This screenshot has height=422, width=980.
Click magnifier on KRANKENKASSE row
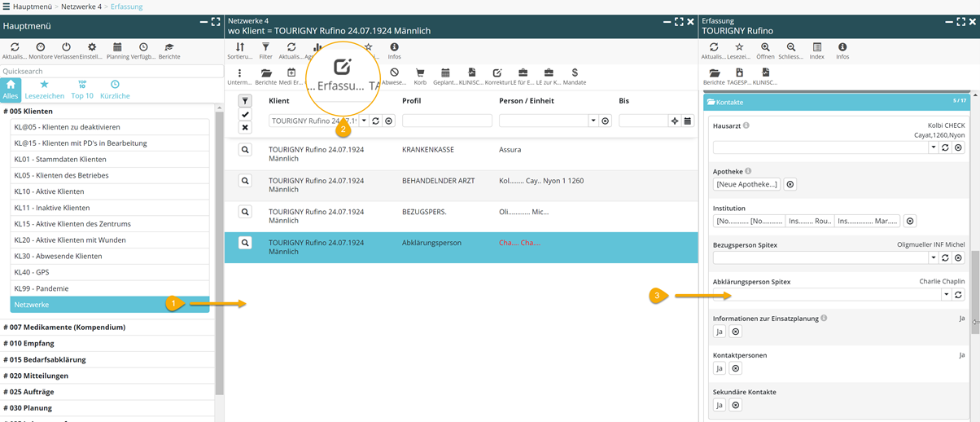245,150
